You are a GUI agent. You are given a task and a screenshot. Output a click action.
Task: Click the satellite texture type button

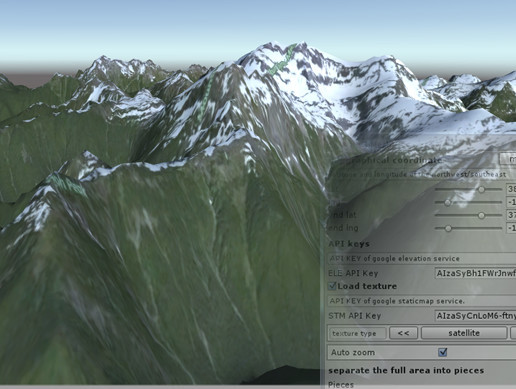464,333
